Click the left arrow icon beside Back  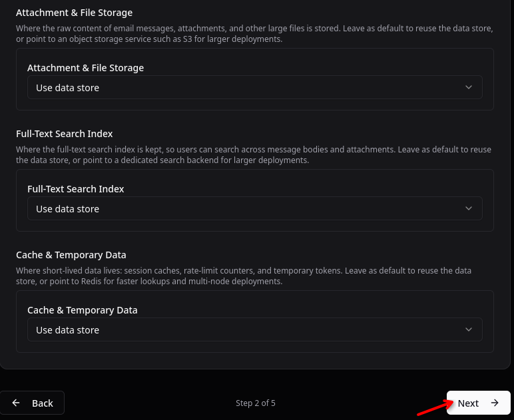(x=16, y=403)
